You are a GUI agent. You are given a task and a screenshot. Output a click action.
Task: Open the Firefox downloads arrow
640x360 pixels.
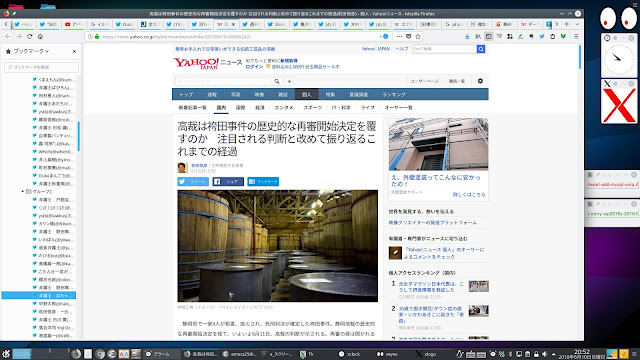pyautogui.click(x=467, y=36)
